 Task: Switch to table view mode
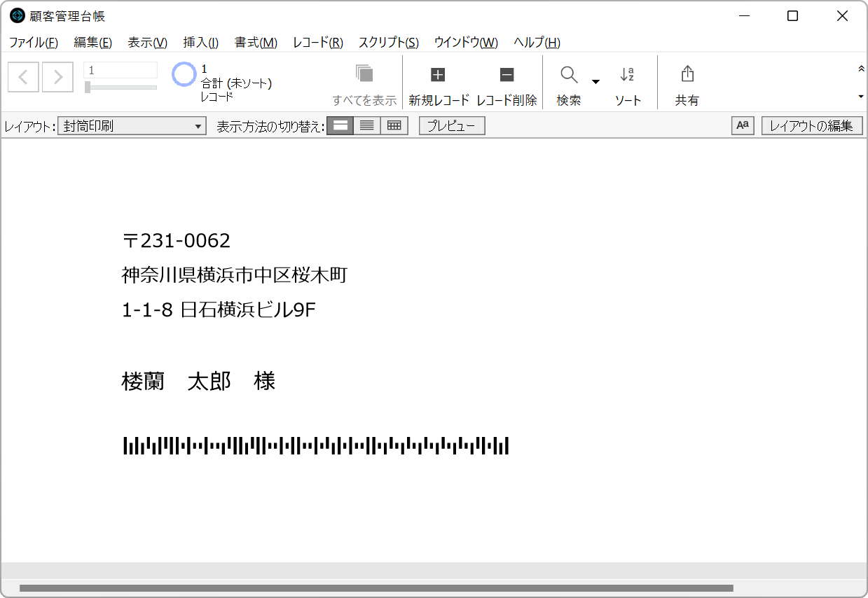point(394,125)
